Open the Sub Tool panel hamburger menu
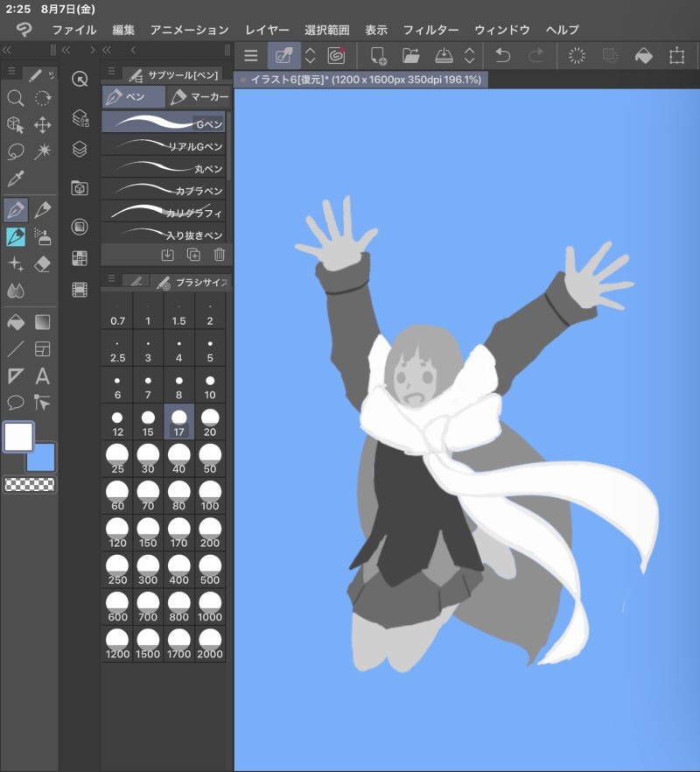The width and height of the screenshot is (700, 772). (x=111, y=74)
